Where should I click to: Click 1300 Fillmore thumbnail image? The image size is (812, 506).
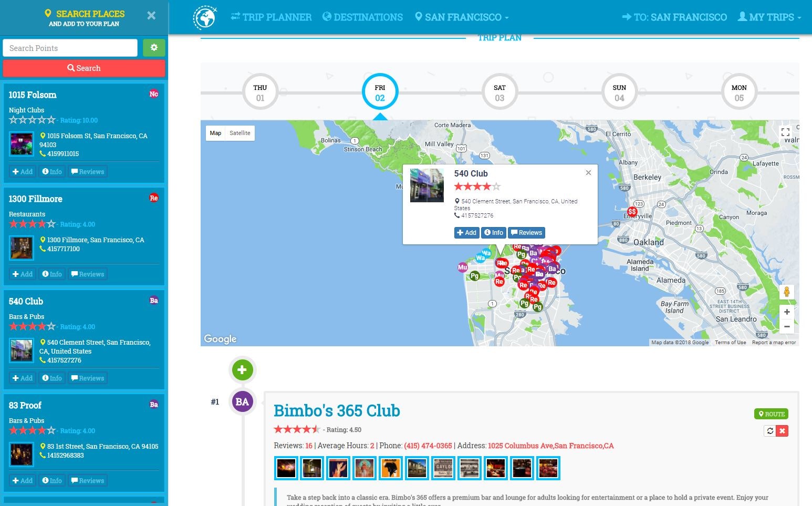(x=22, y=248)
